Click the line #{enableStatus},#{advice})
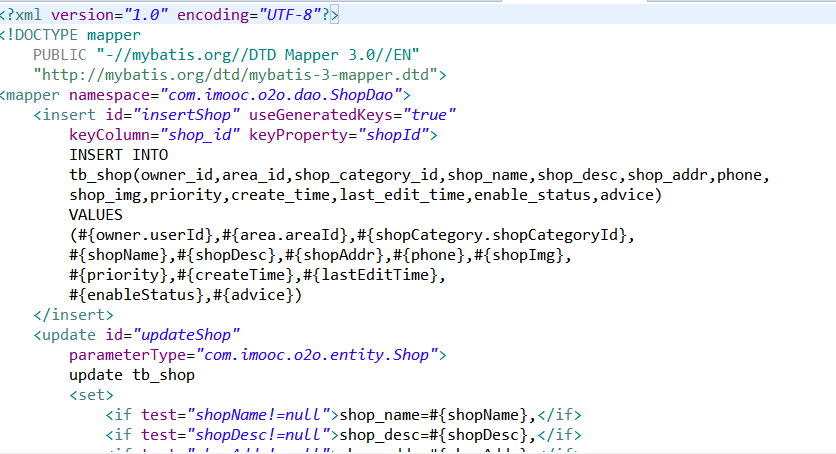 186,295
